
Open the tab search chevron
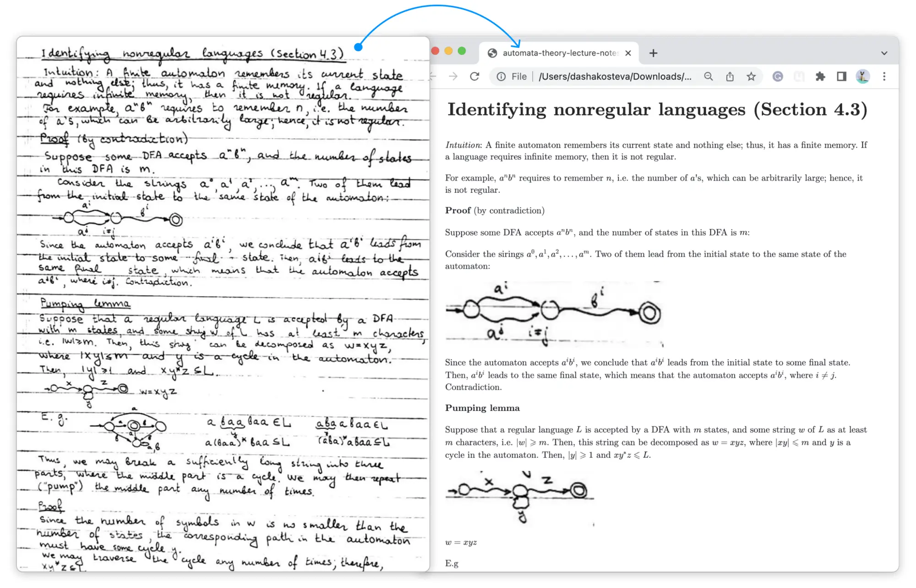click(x=884, y=53)
